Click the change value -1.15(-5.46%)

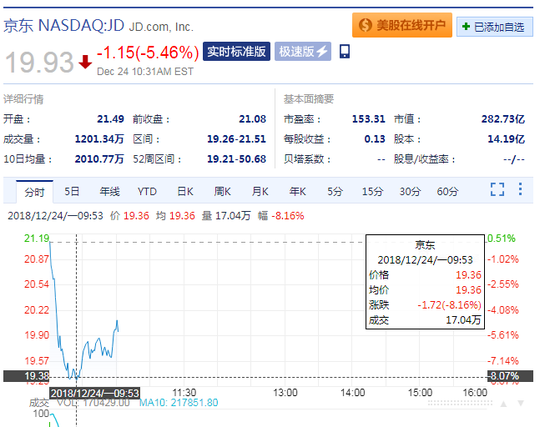[148, 53]
